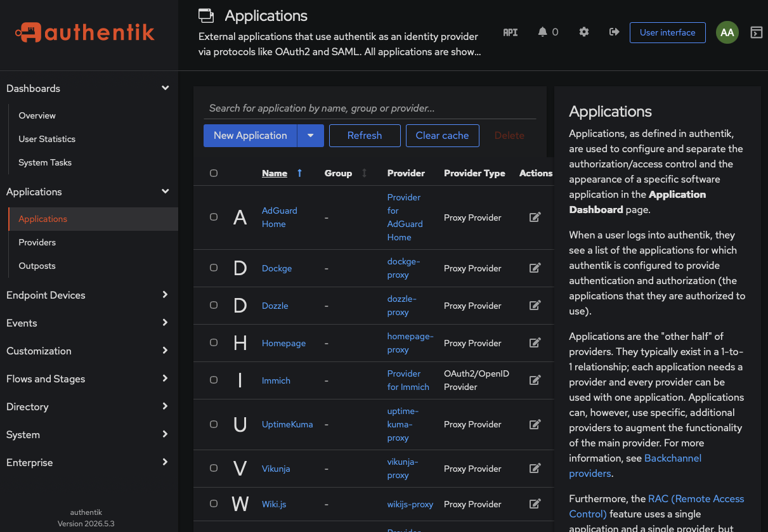Collapse the Applications sidebar section
The height and width of the screenshot is (532, 768).
pos(89,191)
